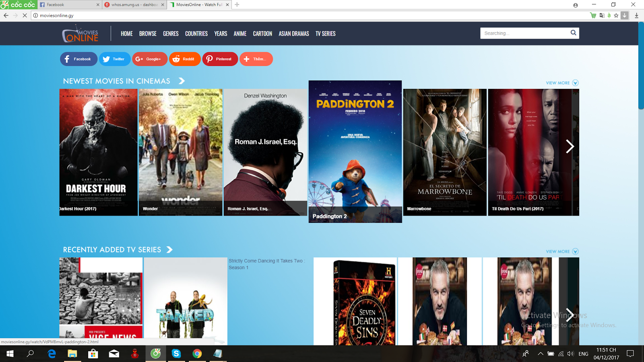Open Roman J. Israel, Esq. poster
644x362 pixels.
[x=265, y=152]
